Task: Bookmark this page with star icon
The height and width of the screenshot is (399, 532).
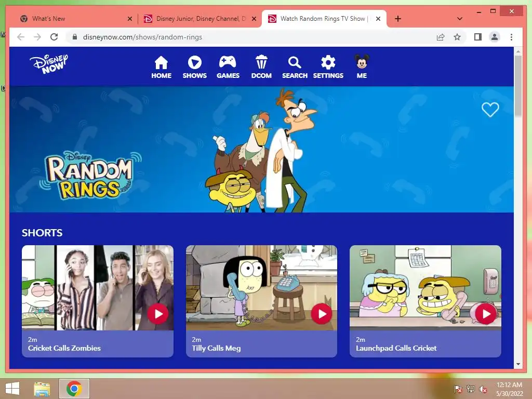Action: [x=457, y=37]
